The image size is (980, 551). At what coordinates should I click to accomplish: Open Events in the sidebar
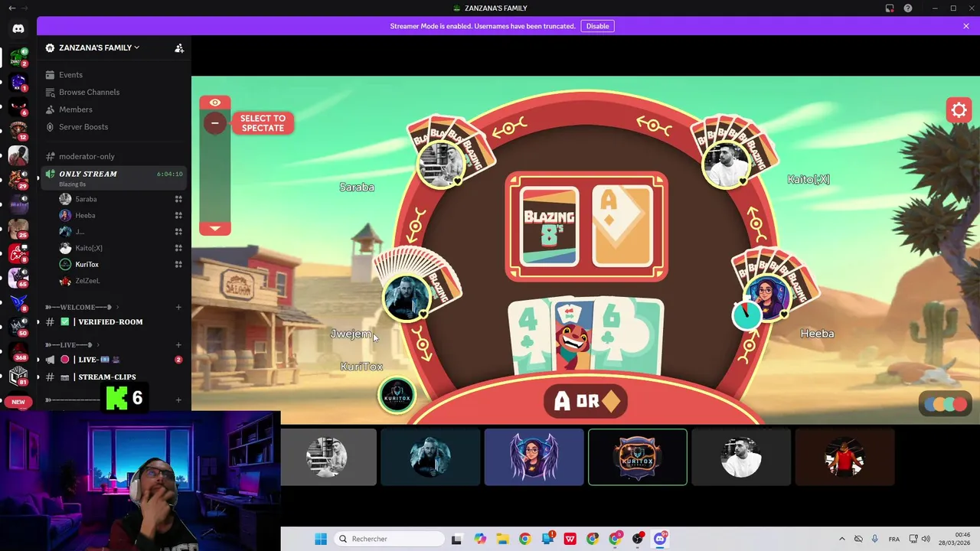click(70, 75)
